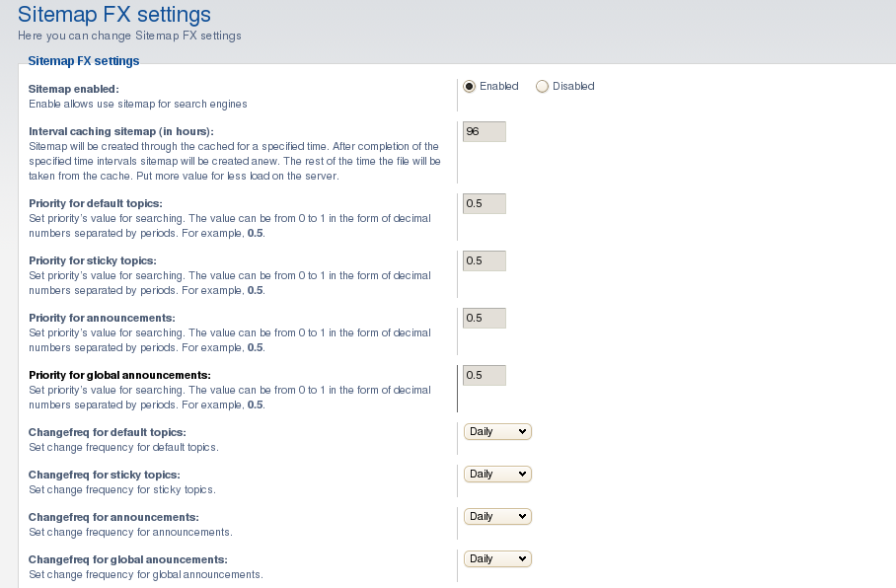Focus the Priority for announcements input box
Viewport: 896px width, 588px height.
point(484,318)
